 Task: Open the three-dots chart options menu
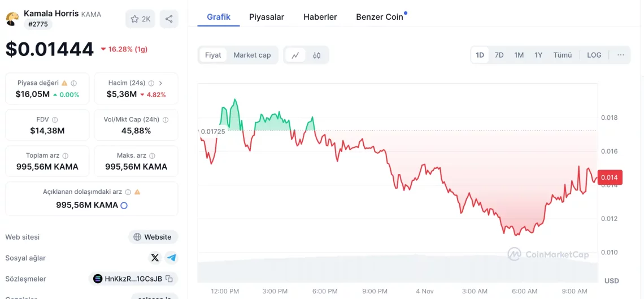[x=621, y=55]
